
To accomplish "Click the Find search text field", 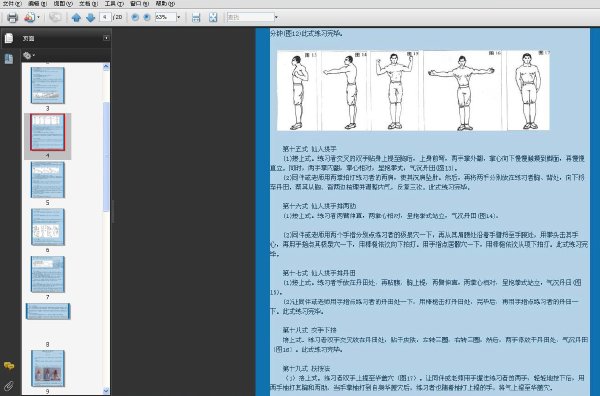I will click(251, 17).
